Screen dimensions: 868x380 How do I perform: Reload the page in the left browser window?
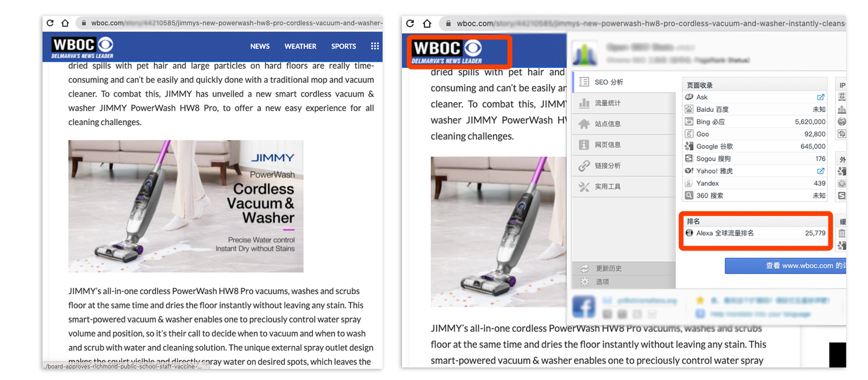[x=50, y=23]
